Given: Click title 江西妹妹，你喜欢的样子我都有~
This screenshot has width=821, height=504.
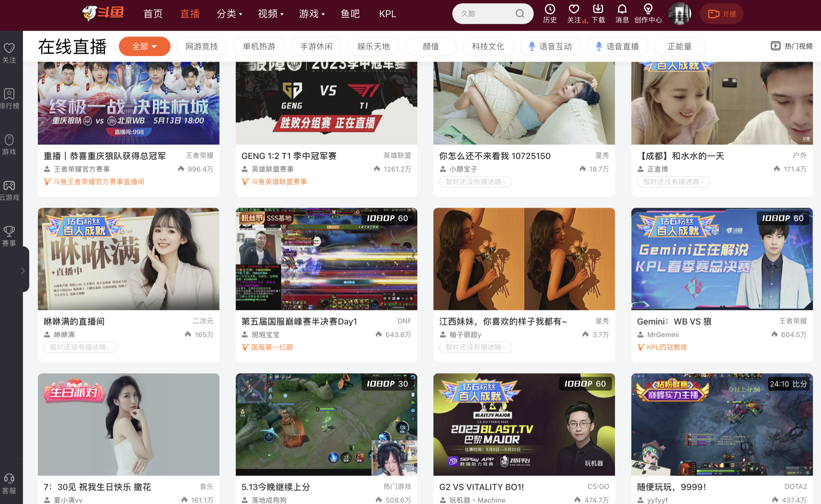Looking at the screenshot, I should (503, 321).
